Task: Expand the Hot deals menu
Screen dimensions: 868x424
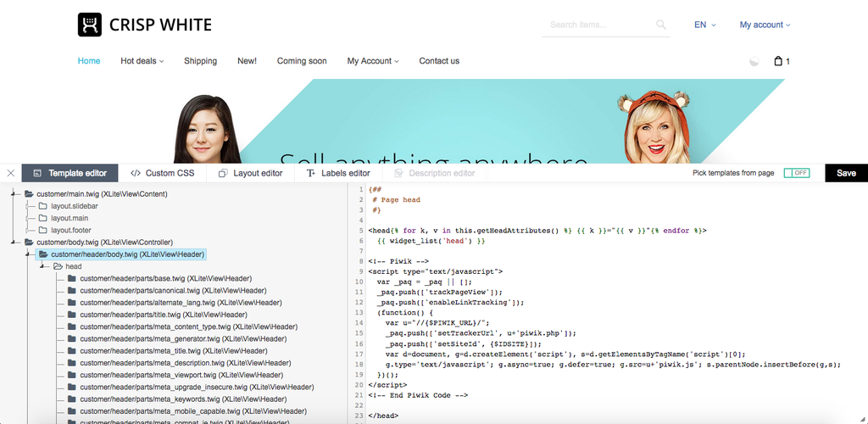Action: [x=142, y=61]
